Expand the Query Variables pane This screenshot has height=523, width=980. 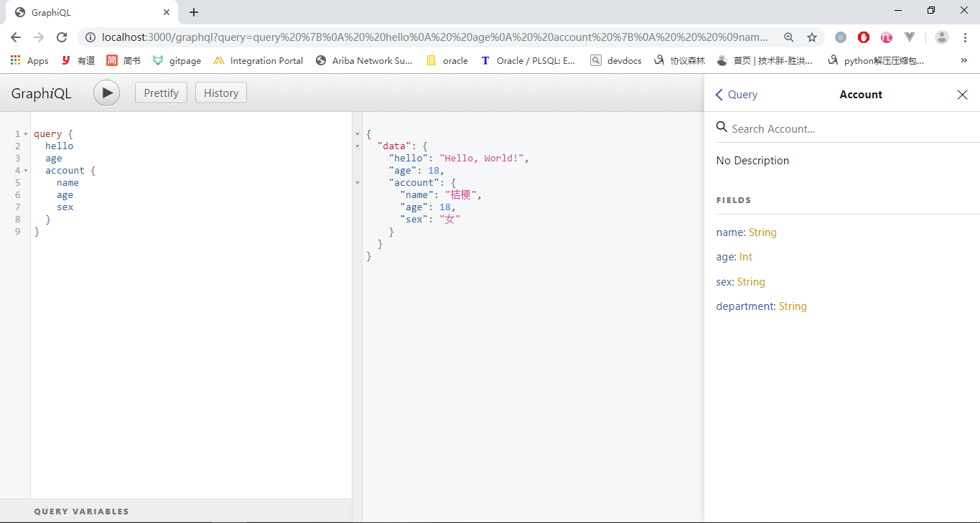[x=81, y=512]
